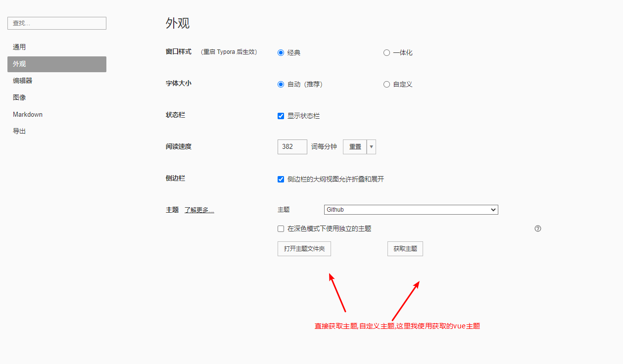The width and height of the screenshot is (623, 364).
Task: Uncheck 显示状态栏 option
Action: point(281,116)
